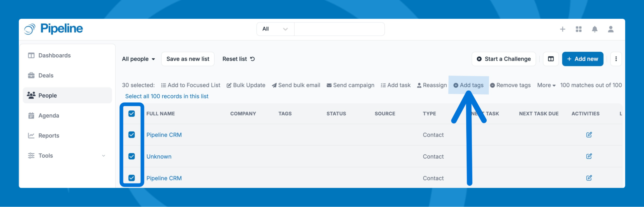Open the All people list dropdown
Image resolution: width=644 pixels, height=207 pixels.
(x=139, y=59)
